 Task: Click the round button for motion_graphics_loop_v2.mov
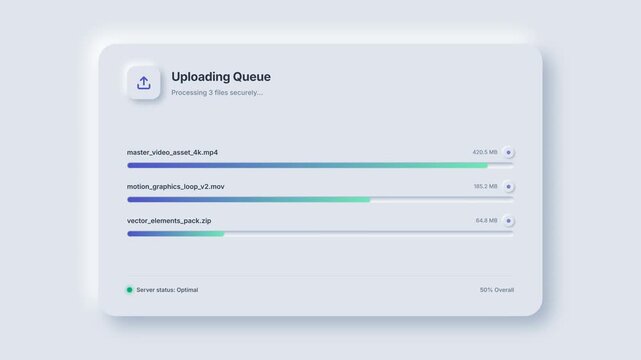508,187
